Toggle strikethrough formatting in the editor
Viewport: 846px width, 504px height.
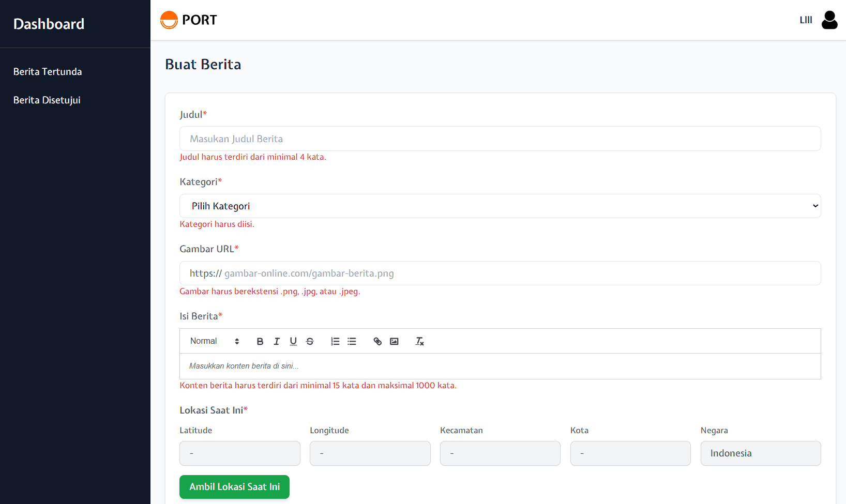[x=310, y=341]
